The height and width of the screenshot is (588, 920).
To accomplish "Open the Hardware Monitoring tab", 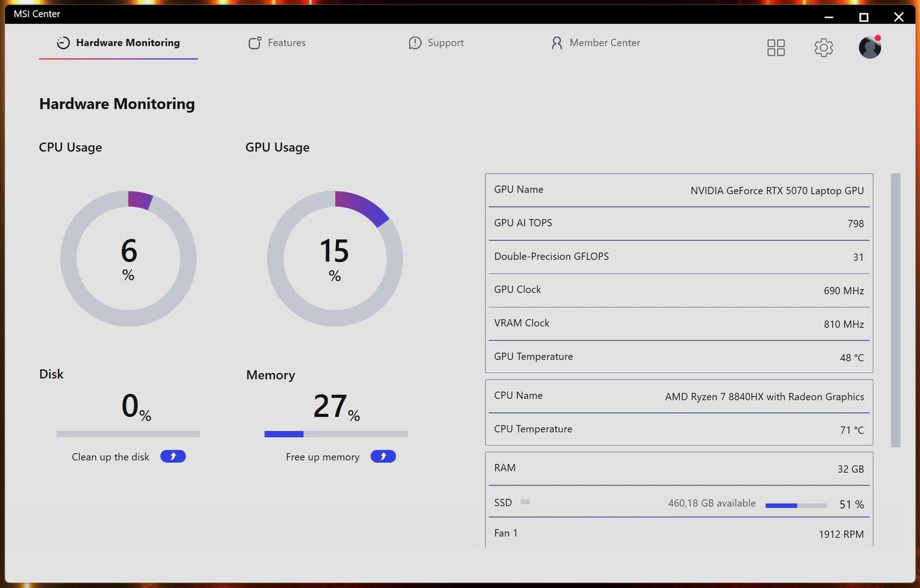I will point(118,43).
